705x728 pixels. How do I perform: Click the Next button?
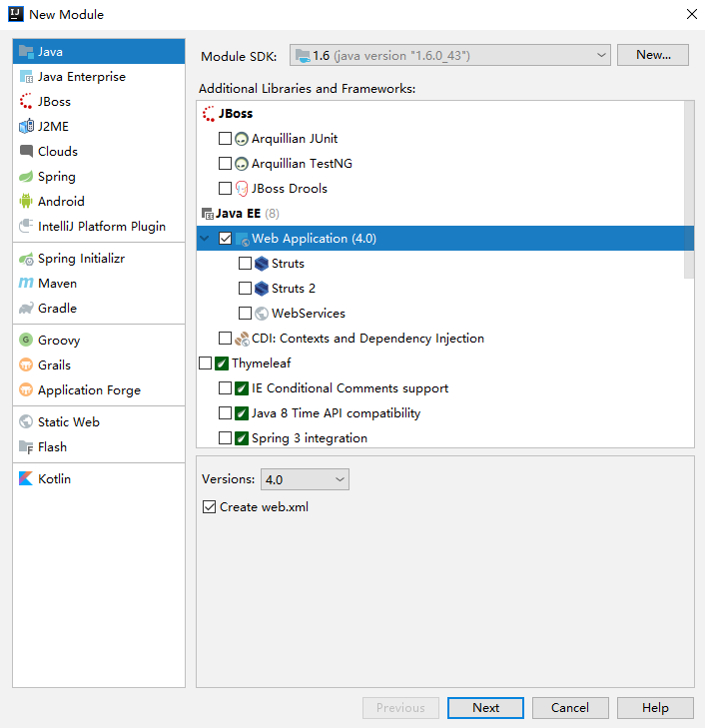click(485, 708)
